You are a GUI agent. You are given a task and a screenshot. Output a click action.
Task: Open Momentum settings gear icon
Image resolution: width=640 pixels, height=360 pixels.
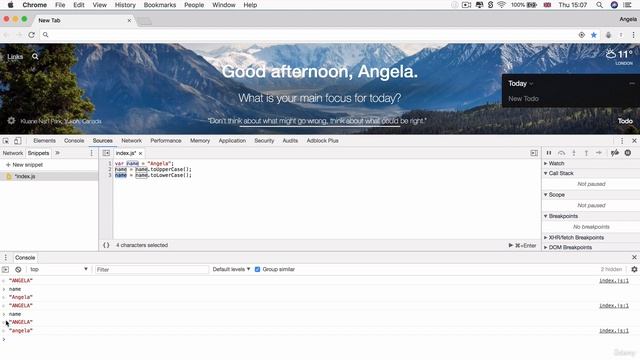tap(11, 121)
